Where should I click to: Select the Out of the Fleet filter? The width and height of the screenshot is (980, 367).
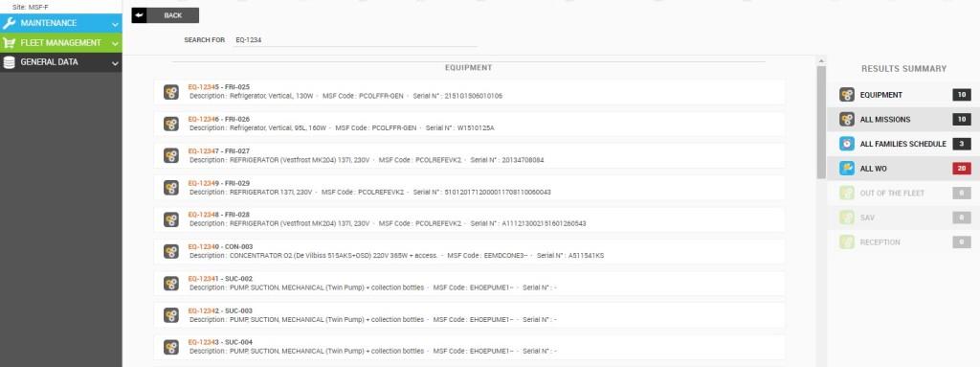(x=903, y=193)
